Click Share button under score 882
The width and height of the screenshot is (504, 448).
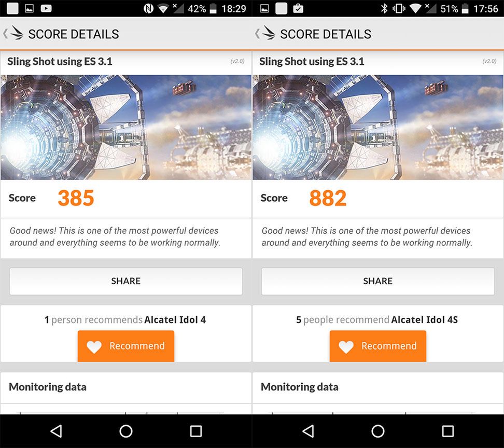click(x=378, y=281)
